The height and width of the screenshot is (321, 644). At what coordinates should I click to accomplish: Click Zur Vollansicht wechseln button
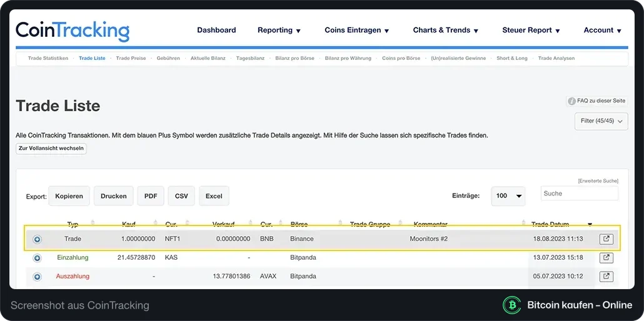51,149
